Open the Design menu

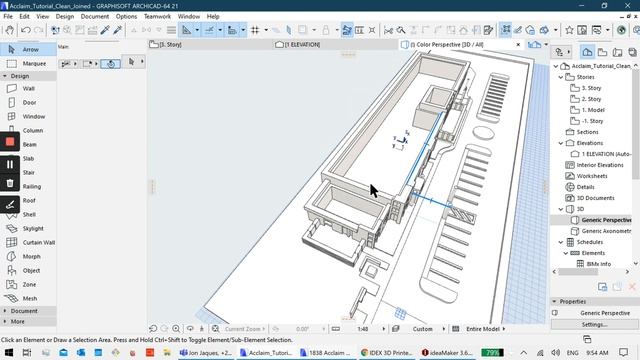point(64,16)
